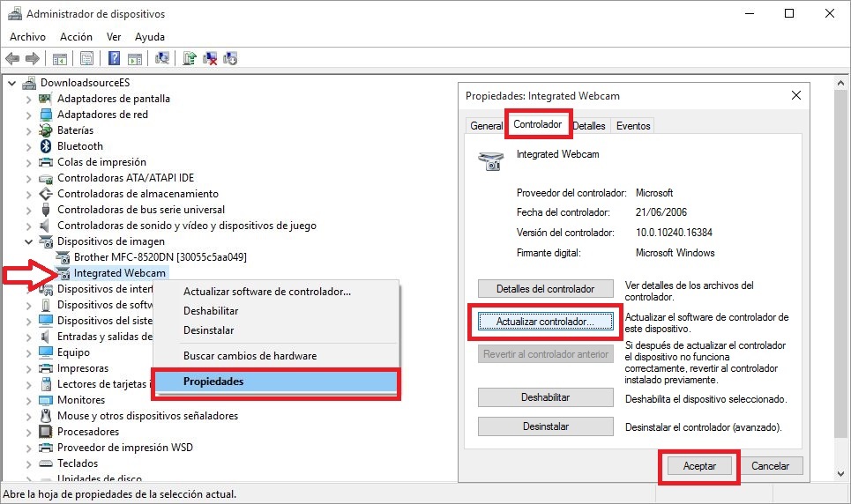Select Integrated Webcam in device tree

point(119,273)
